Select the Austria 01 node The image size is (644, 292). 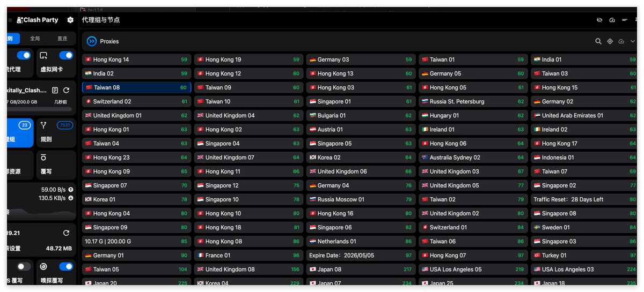[x=361, y=129]
